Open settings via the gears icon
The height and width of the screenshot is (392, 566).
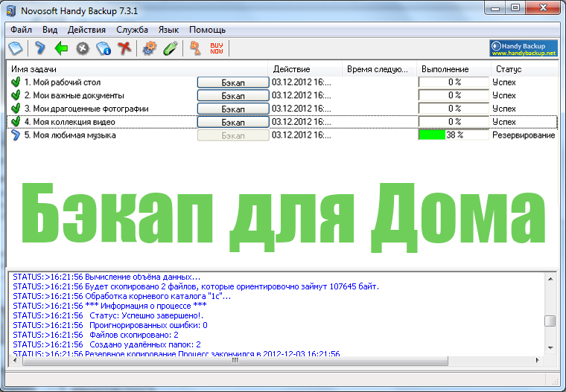pos(149,48)
